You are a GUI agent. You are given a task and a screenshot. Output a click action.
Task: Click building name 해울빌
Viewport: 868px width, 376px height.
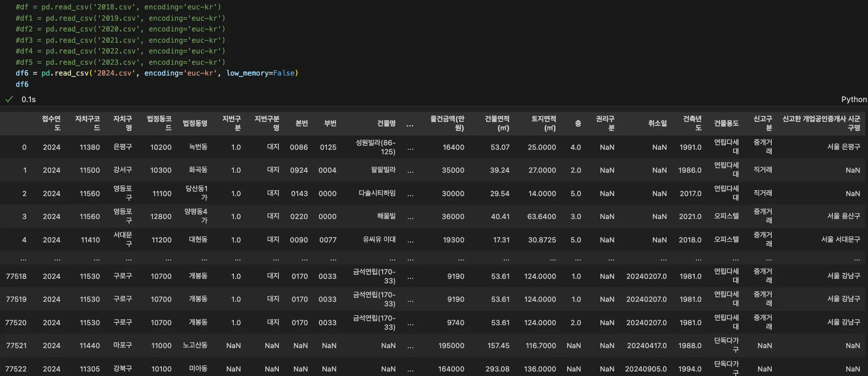386,216
